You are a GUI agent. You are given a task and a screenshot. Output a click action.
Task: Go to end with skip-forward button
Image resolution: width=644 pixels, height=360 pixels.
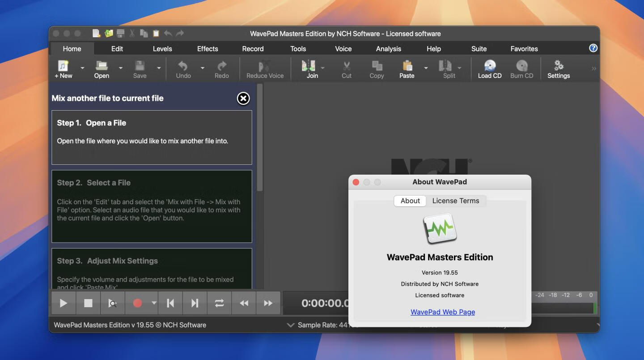(195, 303)
